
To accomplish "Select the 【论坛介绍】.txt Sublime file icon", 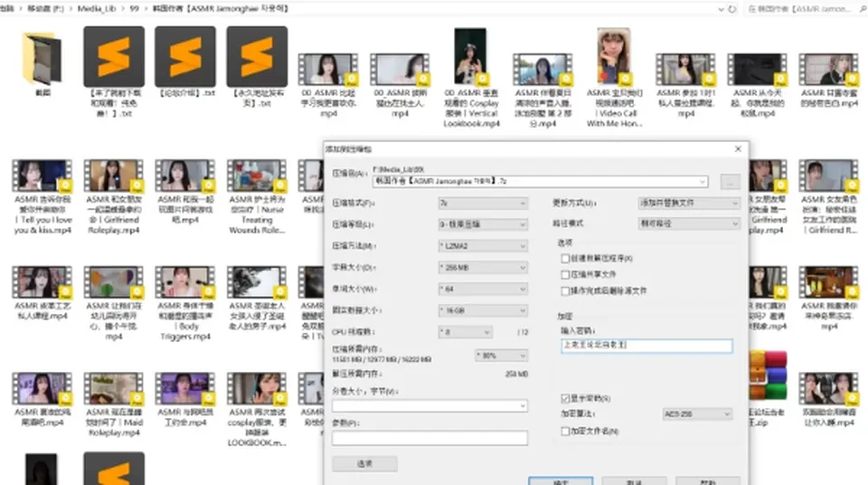I will pyautogui.click(x=185, y=56).
